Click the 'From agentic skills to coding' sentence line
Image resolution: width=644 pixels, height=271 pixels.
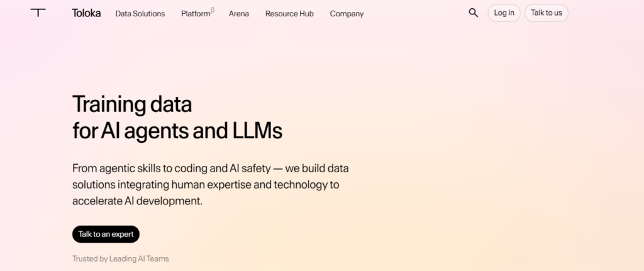(210, 169)
